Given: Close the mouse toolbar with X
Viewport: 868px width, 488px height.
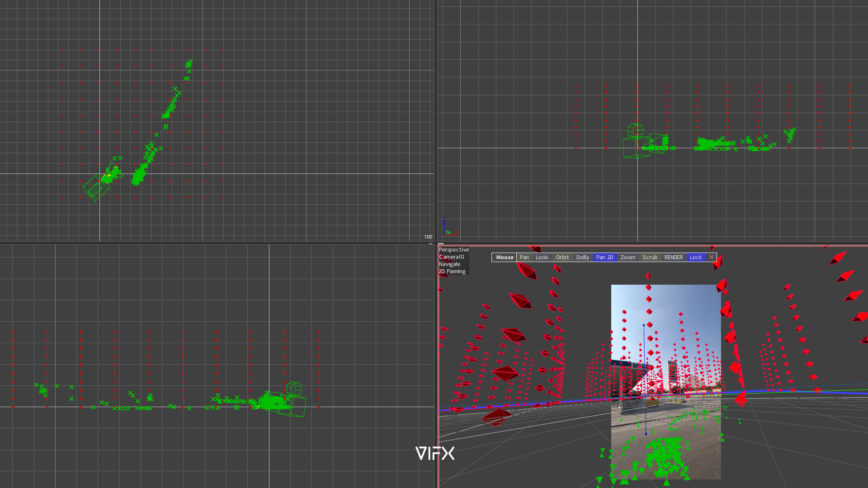Looking at the screenshot, I should coord(711,257).
